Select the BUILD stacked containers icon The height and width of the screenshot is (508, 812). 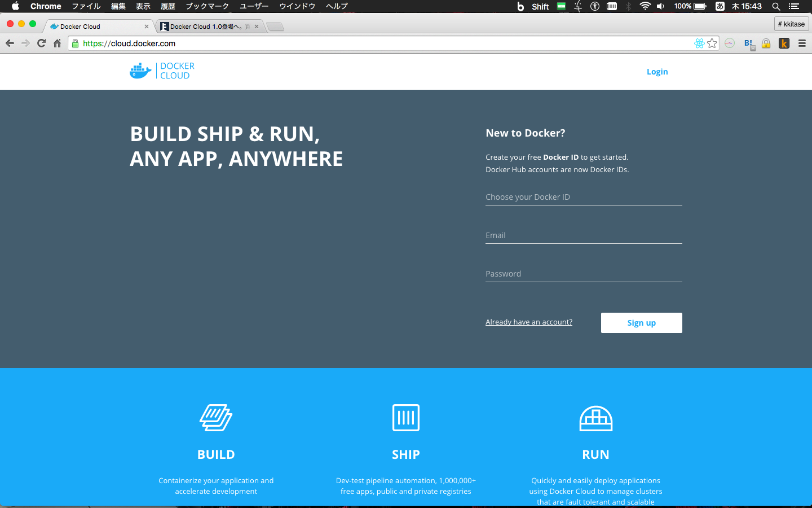(216, 418)
